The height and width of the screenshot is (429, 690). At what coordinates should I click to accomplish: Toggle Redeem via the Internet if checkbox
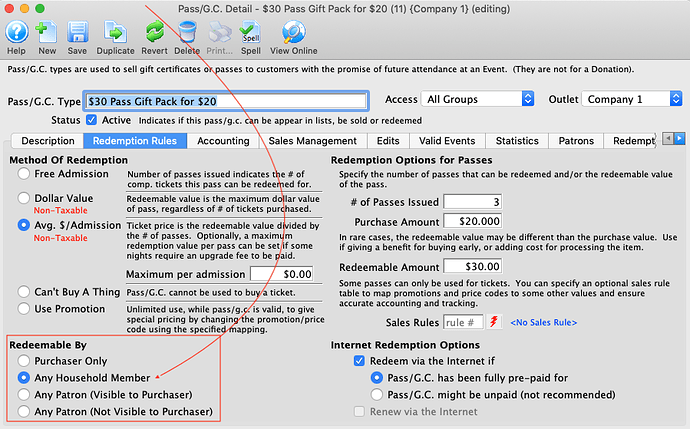(359, 361)
